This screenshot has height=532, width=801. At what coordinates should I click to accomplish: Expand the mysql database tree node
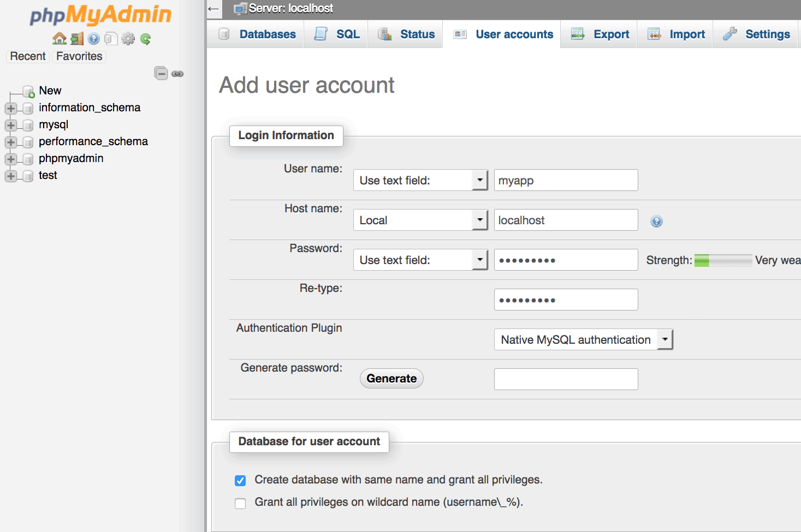[x=10, y=125]
